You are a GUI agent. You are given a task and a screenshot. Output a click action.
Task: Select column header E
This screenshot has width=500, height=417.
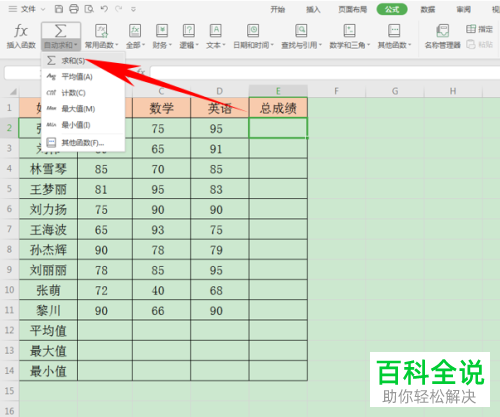click(278, 91)
